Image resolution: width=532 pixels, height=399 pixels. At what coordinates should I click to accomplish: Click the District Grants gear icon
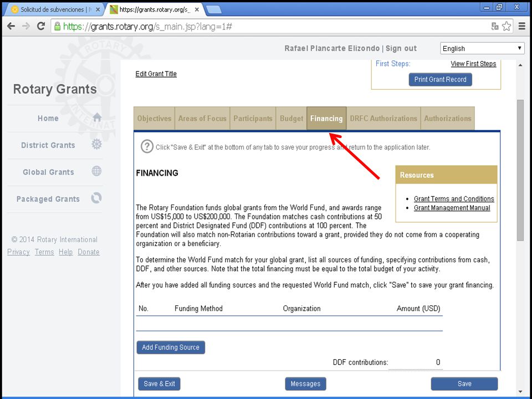point(96,144)
